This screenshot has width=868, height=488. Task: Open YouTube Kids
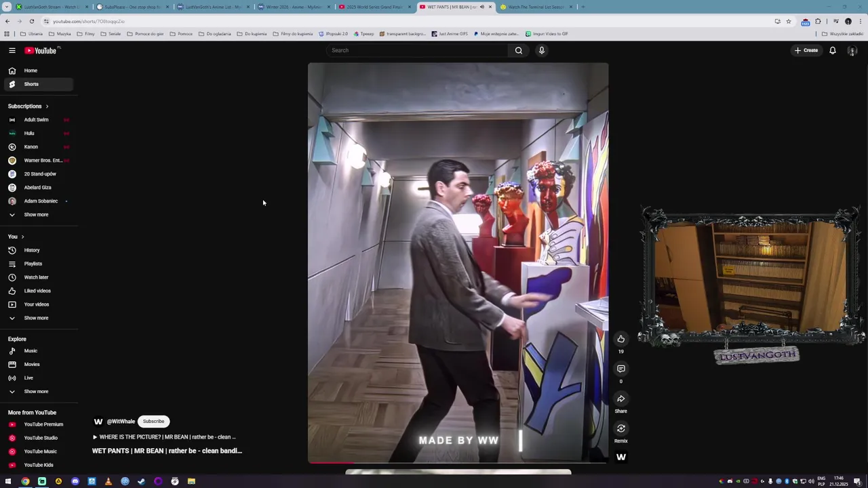pos(39,465)
